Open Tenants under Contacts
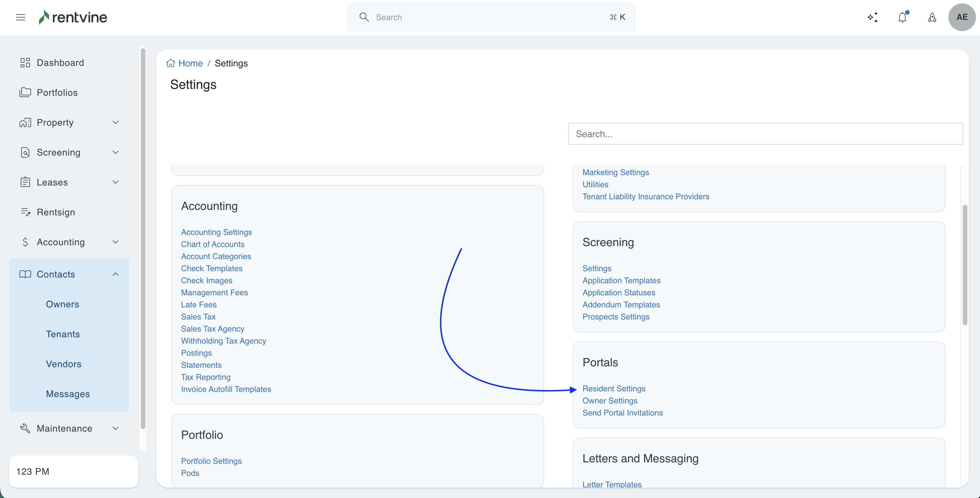 point(63,334)
